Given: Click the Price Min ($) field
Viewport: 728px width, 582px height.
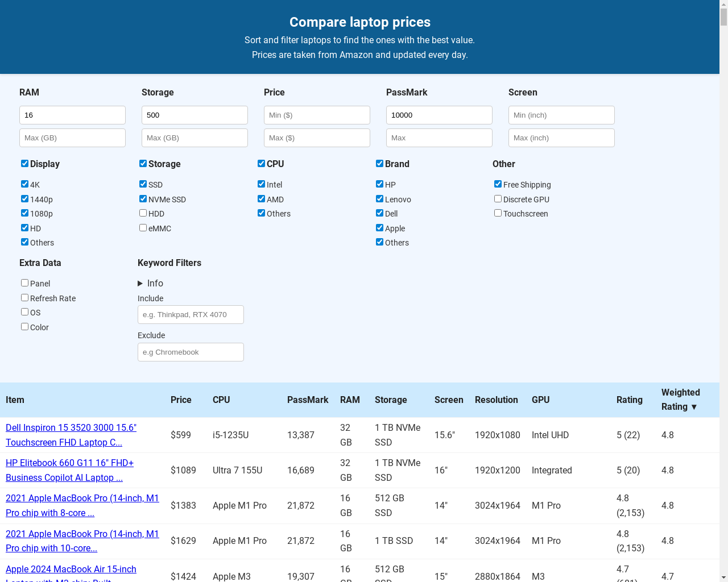Looking at the screenshot, I should (317, 115).
